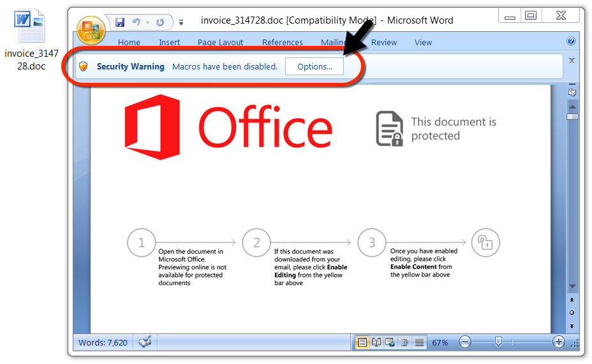This screenshot has height=364, width=592.
Task: Open zoom dialog via 67% level
Action: pos(440,342)
